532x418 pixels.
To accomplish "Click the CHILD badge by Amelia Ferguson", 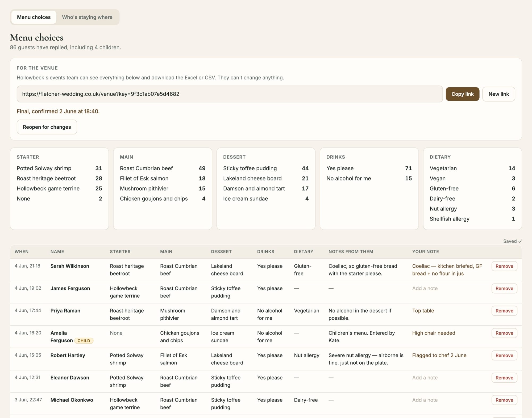I will click(x=84, y=341).
